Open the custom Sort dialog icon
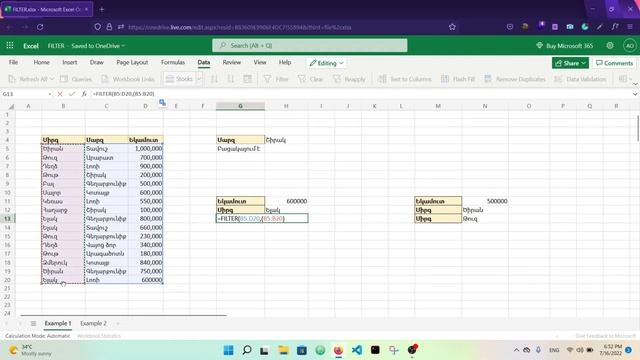Screen dimensions: 640x360 click(x=247, y=79)
